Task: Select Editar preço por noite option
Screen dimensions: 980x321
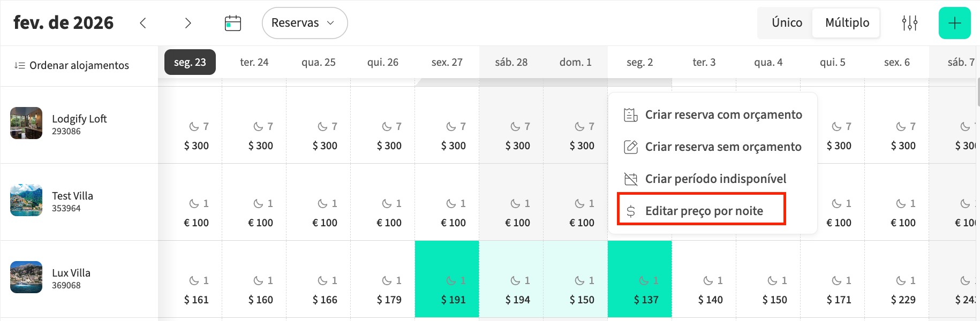Action: (x=704, y=211)
